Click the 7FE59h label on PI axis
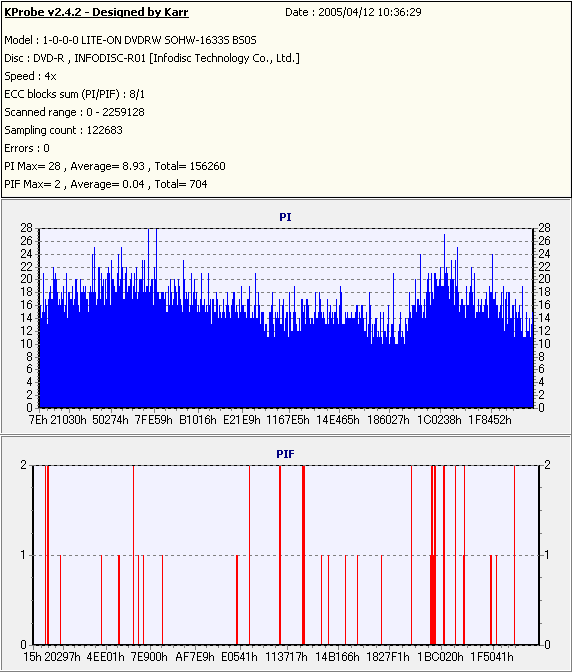 tap(153, 420)
